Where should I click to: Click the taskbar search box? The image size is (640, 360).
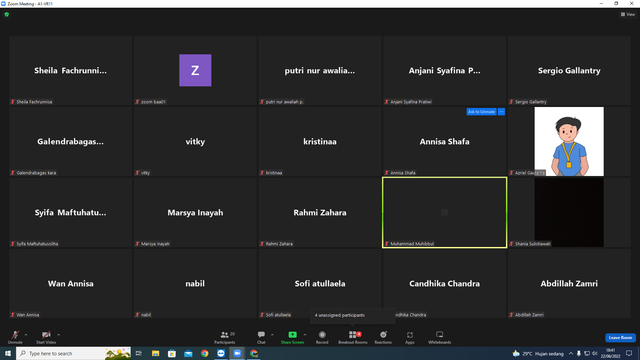73,353
